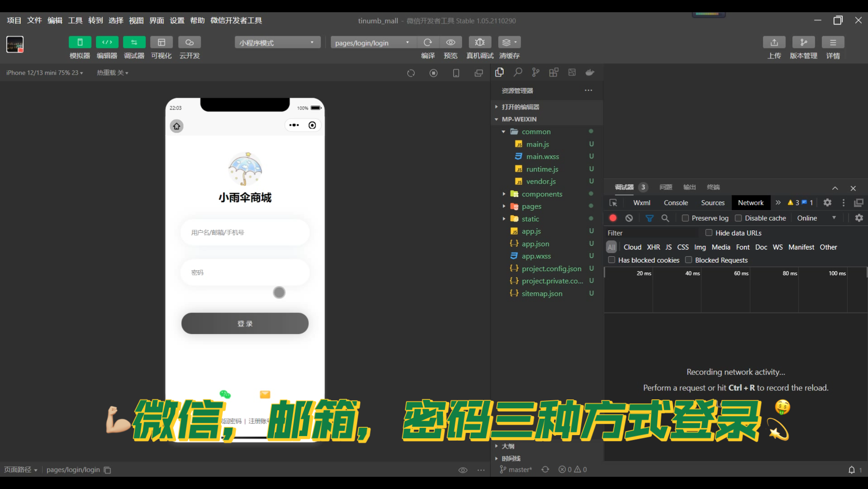
Task: Collapse the common folder in resource manager
Action: (503, 131)
